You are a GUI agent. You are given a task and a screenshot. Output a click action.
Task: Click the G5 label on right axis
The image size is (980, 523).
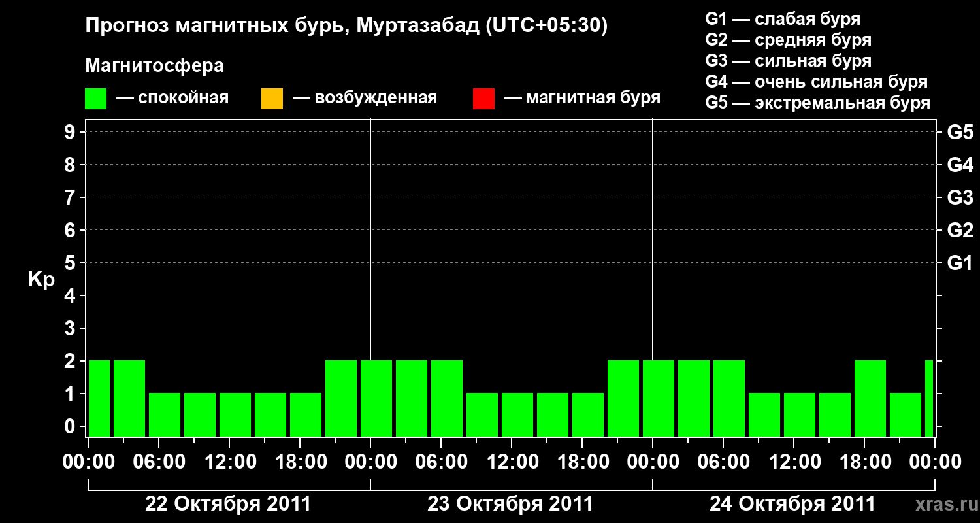pos(960,132)
